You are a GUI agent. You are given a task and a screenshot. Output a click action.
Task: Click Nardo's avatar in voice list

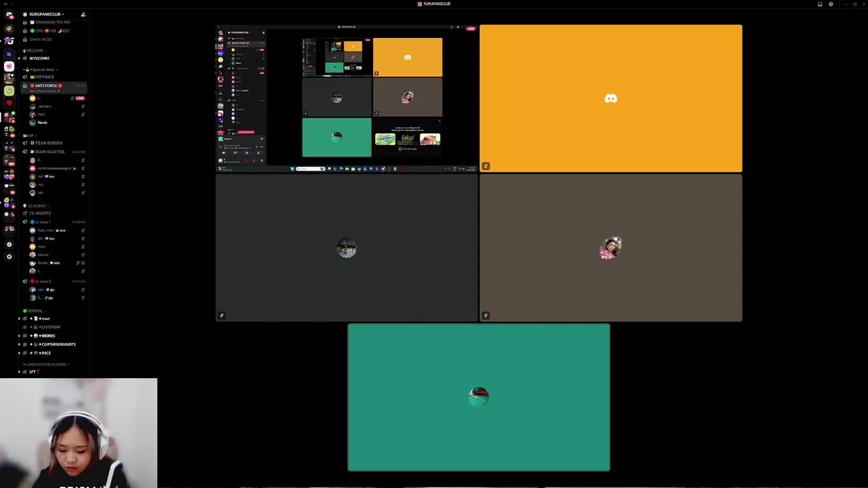tap(33, 123)
